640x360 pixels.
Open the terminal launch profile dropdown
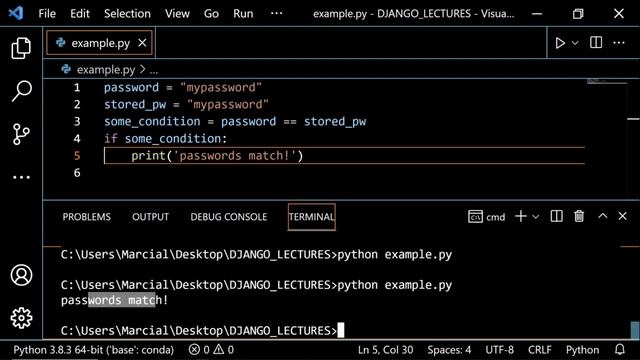click(x=536, y=217)
